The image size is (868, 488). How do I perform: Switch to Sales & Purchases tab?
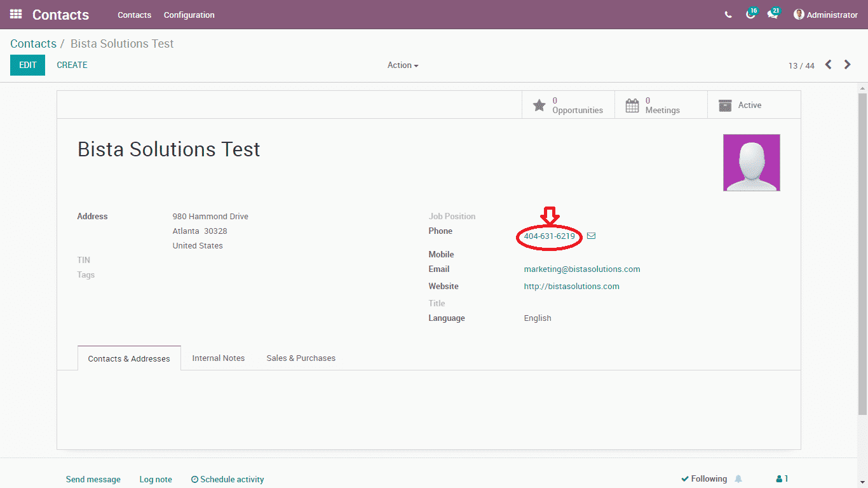coord(301,358)
